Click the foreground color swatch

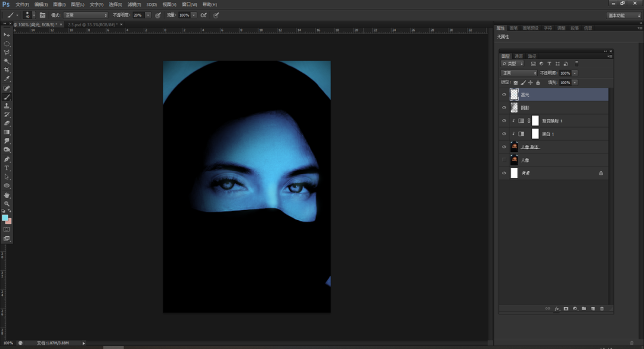pyautogui.click(x=5, y=218)
